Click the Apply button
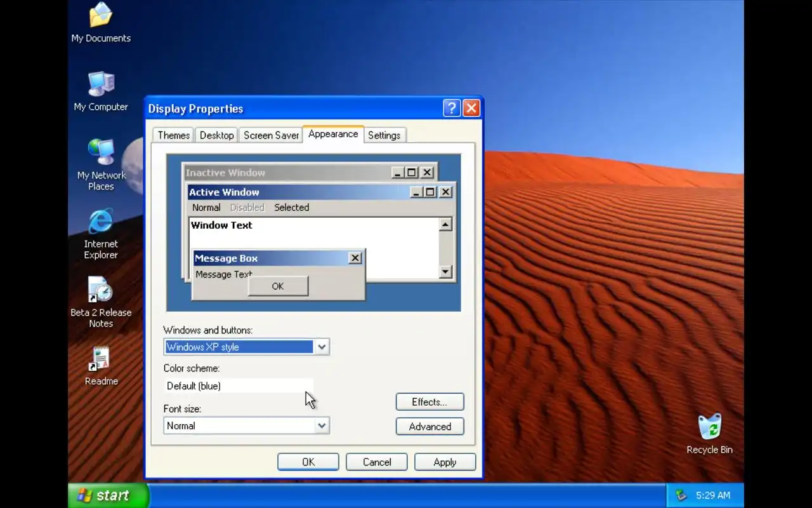 pos(445,462)
